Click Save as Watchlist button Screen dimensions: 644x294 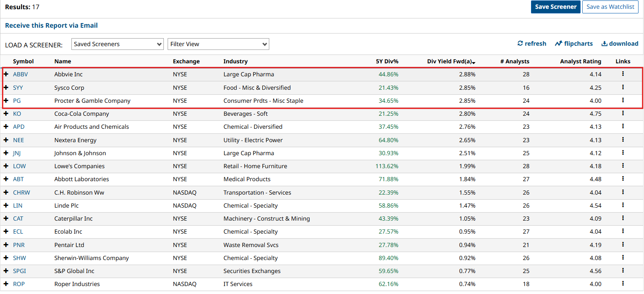610,7
